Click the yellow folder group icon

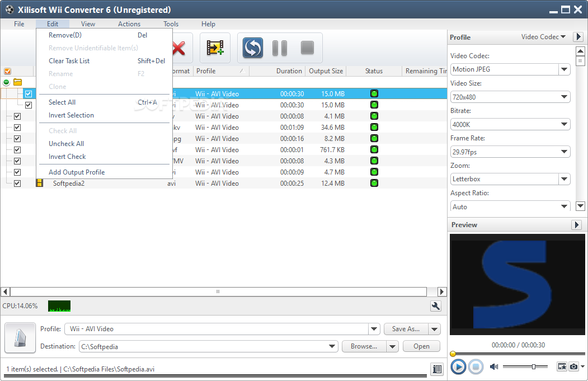[x=18, y=82]
